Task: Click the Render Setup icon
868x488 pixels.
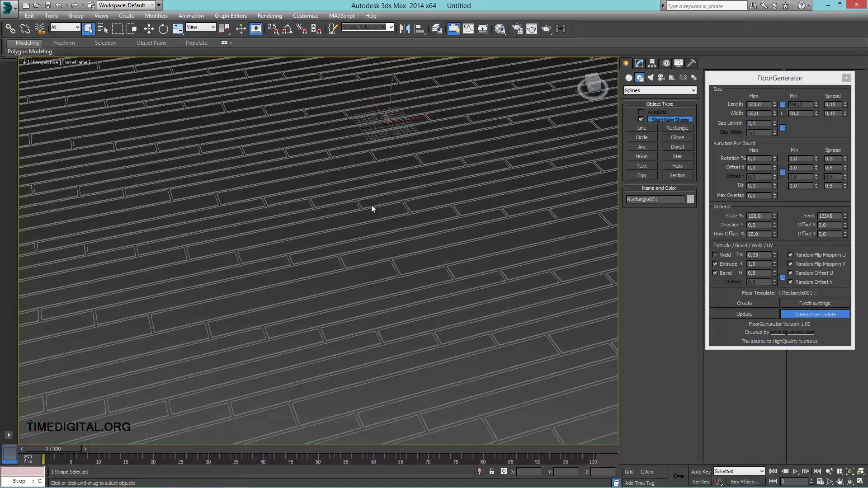Action: (517, 29)
